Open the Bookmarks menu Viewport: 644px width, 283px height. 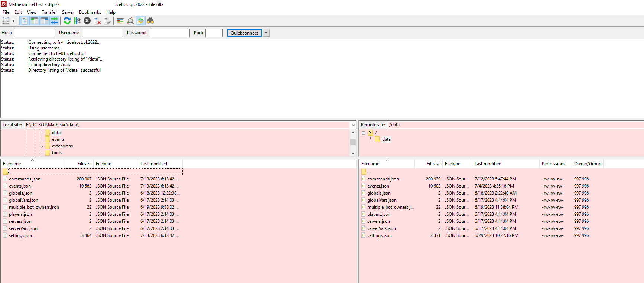90,12
